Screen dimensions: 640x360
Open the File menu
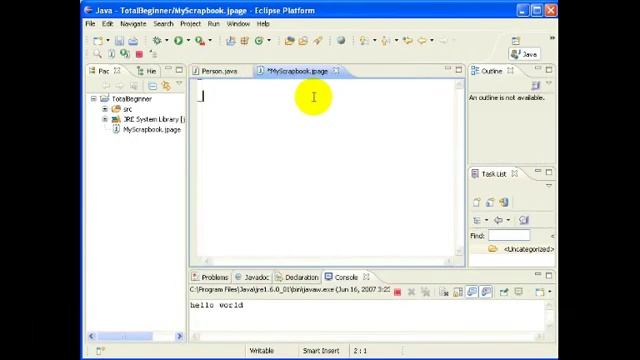[x=90, y=24]
